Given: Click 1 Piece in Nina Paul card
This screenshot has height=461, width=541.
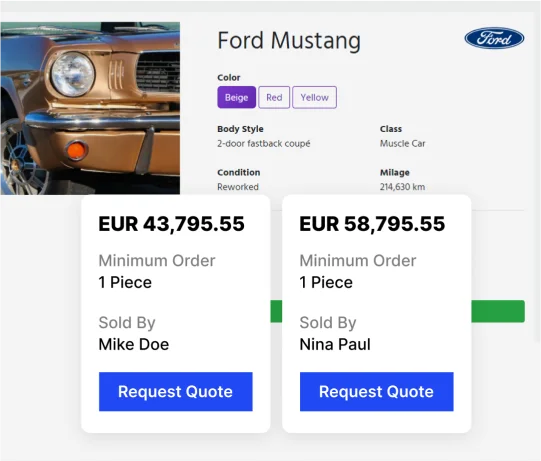Looking at the screenshot, I should click(x=326, y=282).
